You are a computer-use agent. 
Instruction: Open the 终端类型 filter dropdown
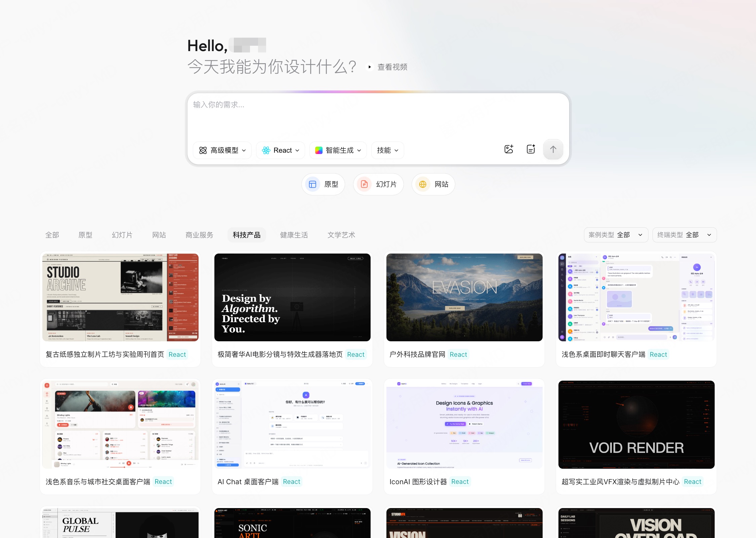[684, 235]
